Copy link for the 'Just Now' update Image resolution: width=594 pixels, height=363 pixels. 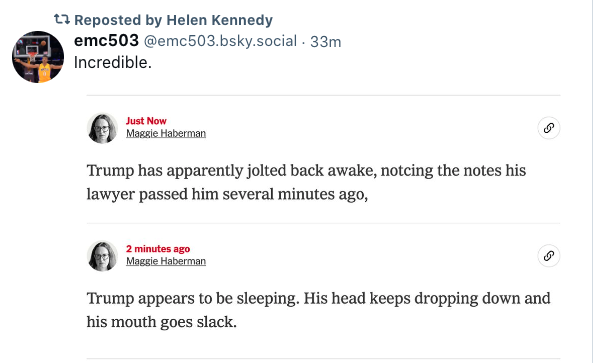pyautogui.click(x=549, y=128)
